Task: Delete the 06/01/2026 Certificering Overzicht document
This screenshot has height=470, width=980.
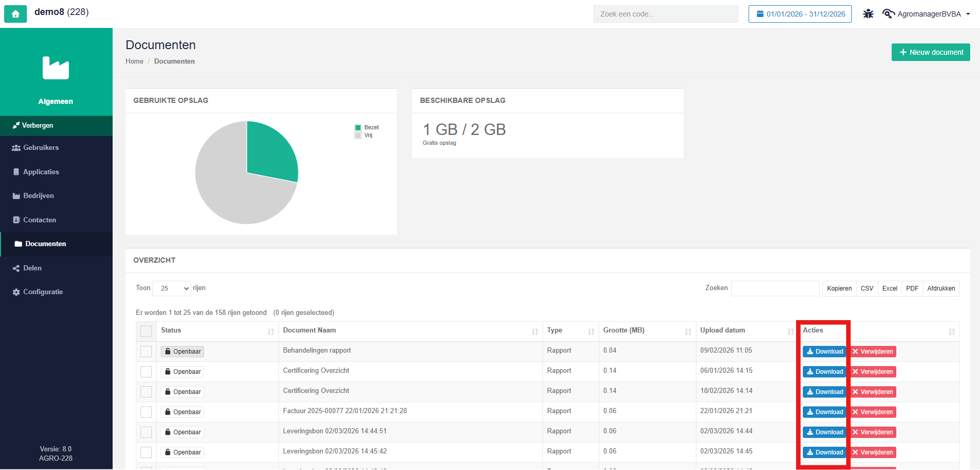Action: coord(873,372)
